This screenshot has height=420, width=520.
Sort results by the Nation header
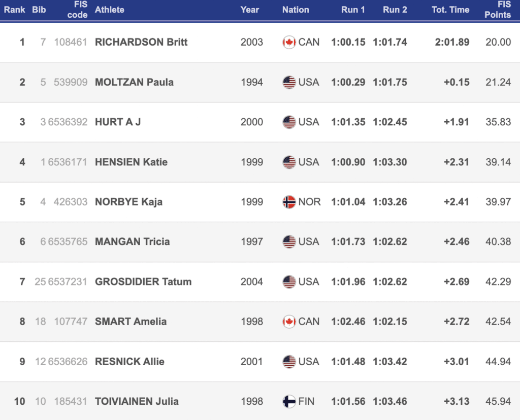[296, 10]
